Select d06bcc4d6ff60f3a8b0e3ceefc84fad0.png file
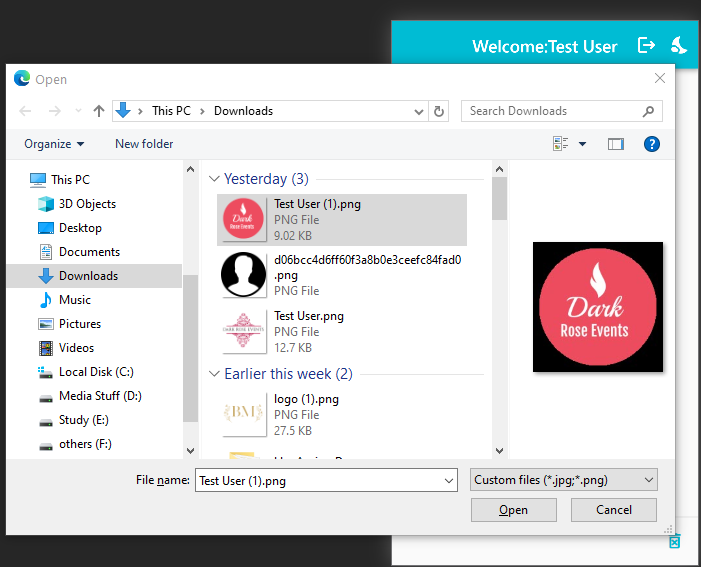This screenshot has width=701, height=567. 342,275
